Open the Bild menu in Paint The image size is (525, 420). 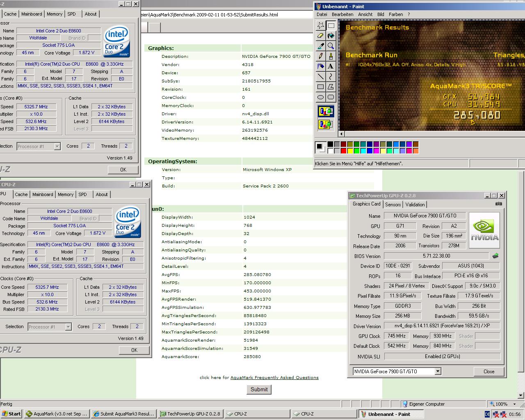(x=381, y=14)
